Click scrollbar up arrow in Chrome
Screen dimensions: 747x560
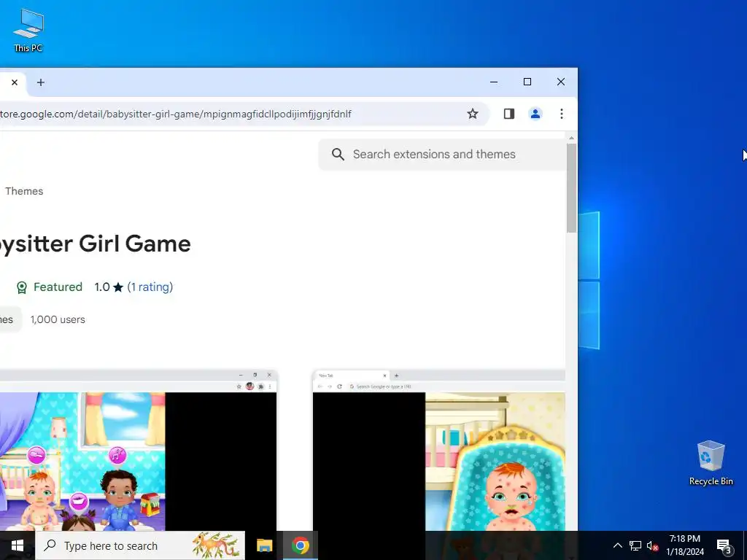[571, 138]
